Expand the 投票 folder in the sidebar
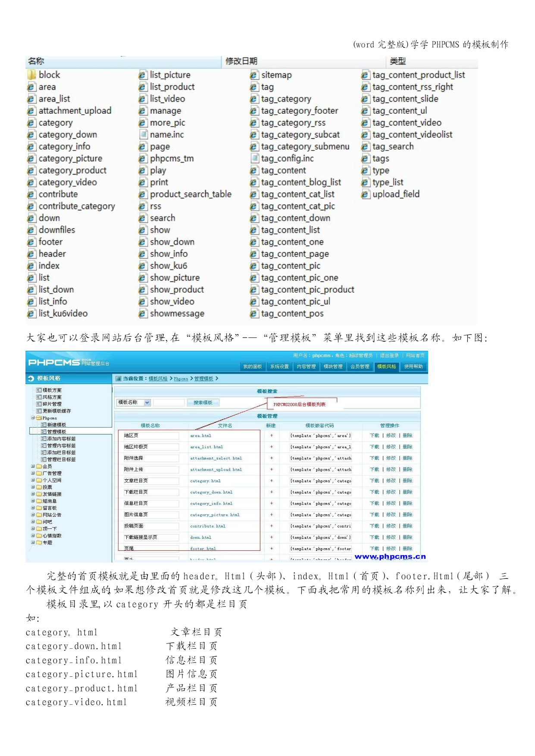The height and width of the screenshot is (756, 535). coord(33,487)
